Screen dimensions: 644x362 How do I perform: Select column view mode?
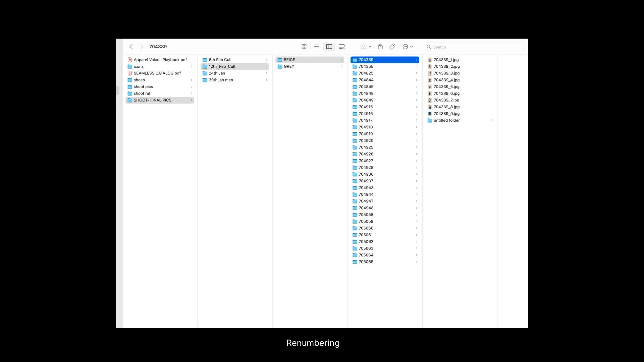329,47
